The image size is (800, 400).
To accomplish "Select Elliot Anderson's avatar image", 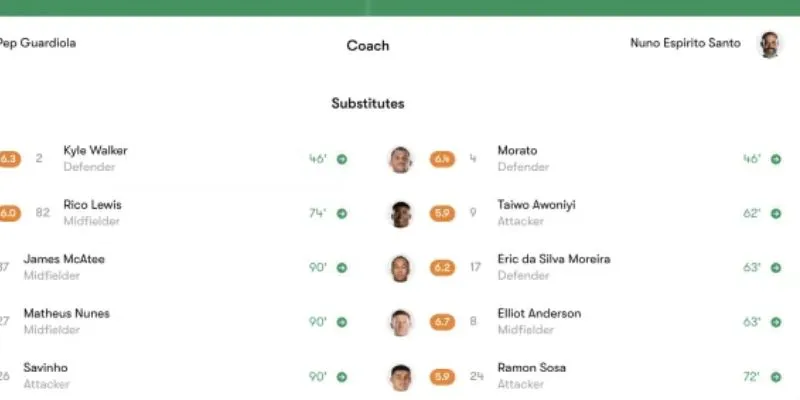I will coord(401,322).
